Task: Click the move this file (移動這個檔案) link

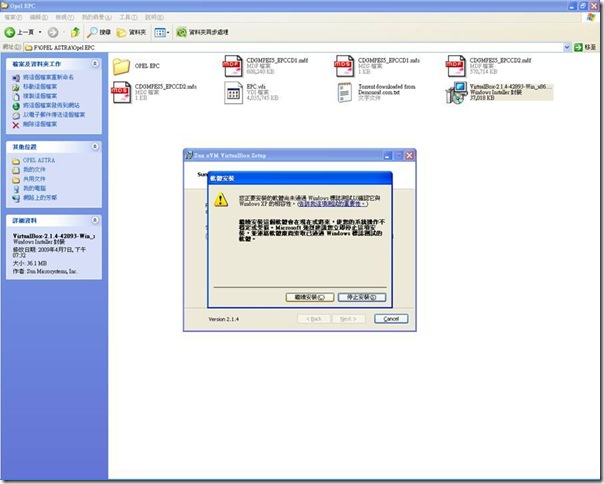Action: [40, 86]
